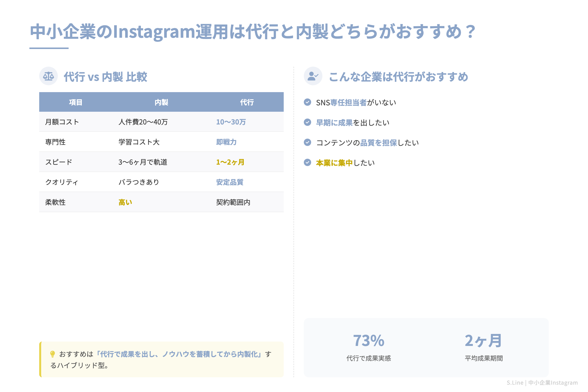Click the lightbulb icon in the yellow note box
The image size is (588, 392).
53,353
